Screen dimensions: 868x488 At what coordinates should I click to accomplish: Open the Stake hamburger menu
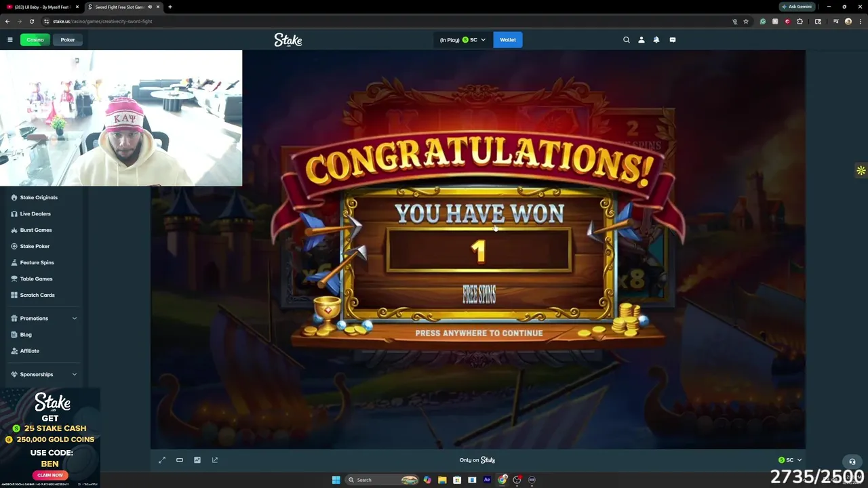pos(10,39)
